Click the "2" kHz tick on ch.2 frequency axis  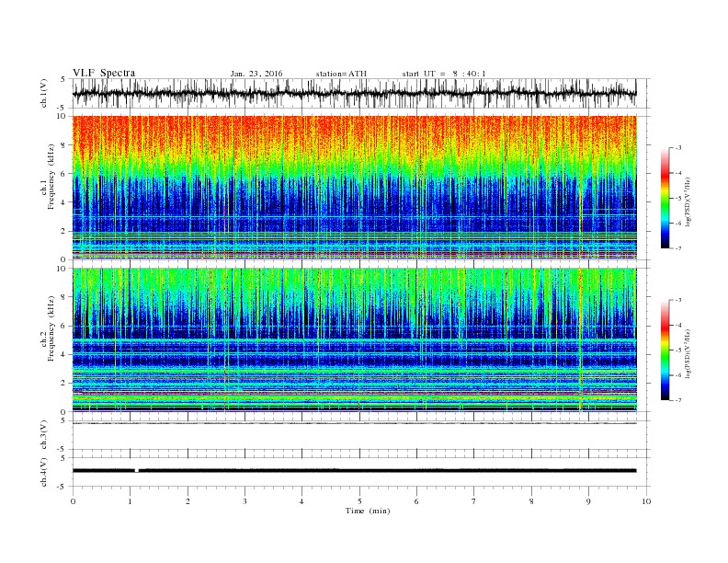(64, 384)
